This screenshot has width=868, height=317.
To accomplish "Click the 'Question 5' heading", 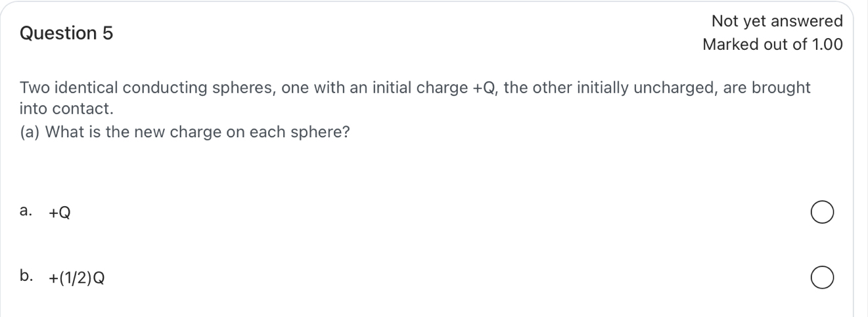I will (x=66, y=33).
